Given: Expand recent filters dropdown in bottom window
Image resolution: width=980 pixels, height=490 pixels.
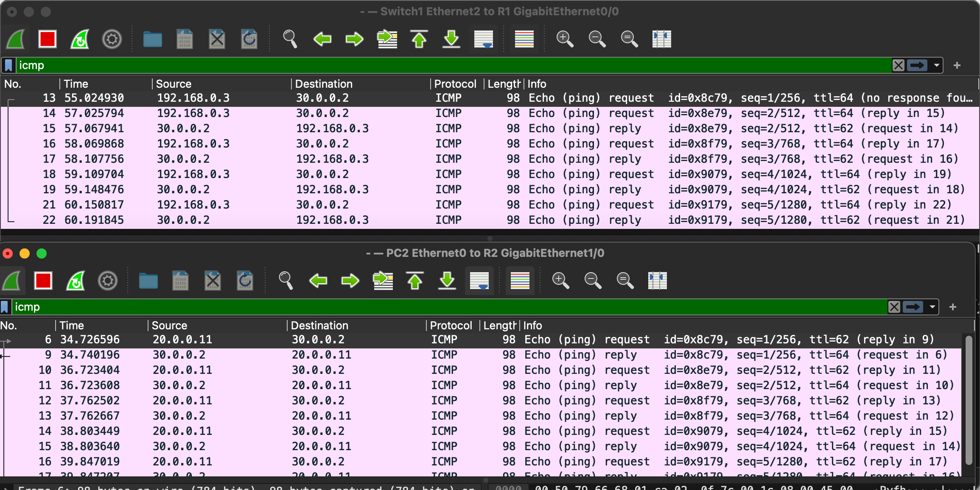Looking at the screenshot, I should point(932,307).
